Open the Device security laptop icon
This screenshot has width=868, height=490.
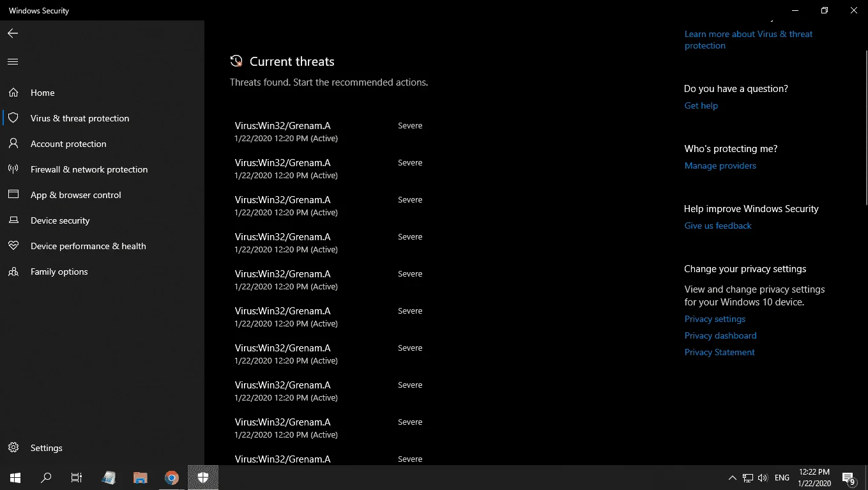(13, 220)
